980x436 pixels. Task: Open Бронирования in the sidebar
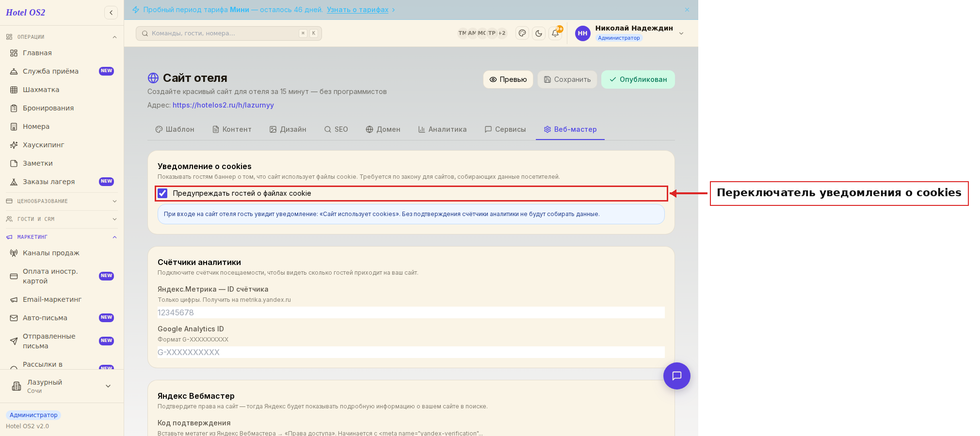[62, 108]
